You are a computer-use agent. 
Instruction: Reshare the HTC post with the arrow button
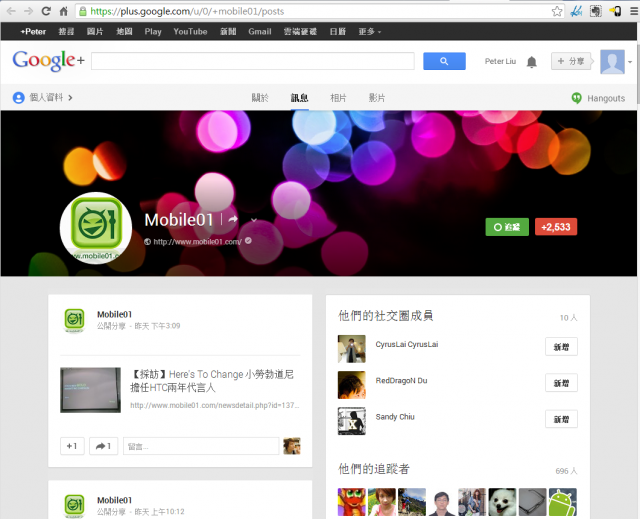(103, 446)
